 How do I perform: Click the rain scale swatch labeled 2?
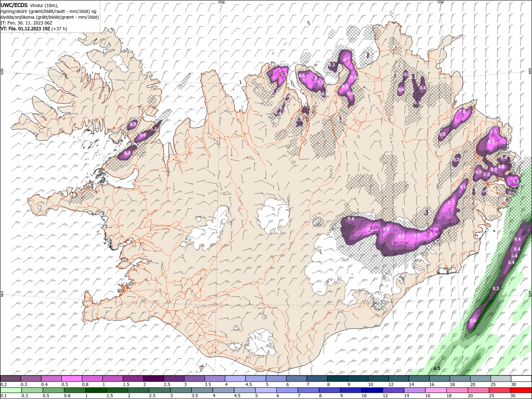138,390
